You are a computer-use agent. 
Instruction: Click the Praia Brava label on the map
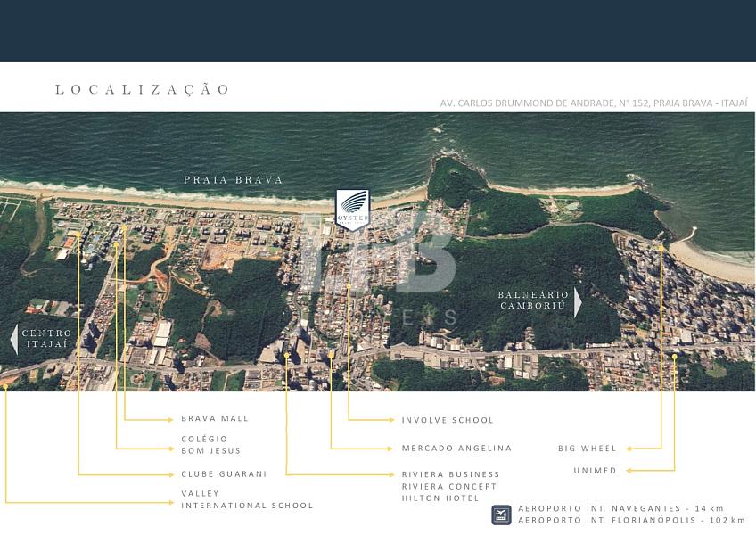coord(234,180)
